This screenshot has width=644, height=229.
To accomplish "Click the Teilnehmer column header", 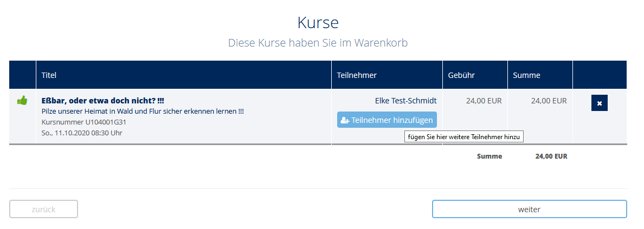I will 357,75.
